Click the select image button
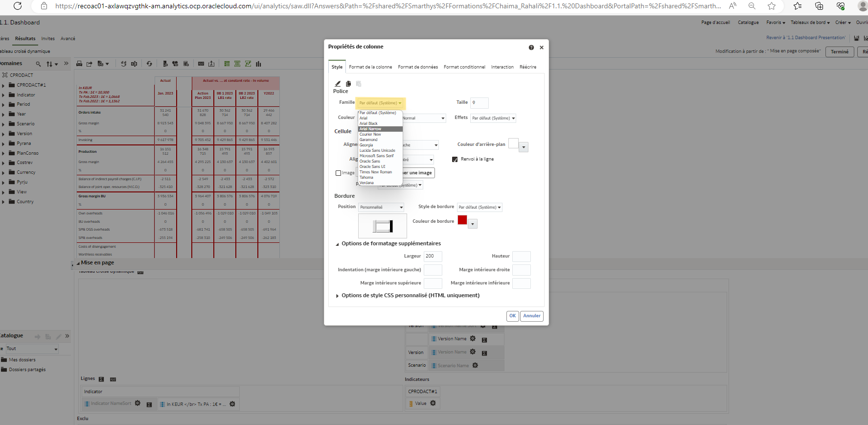Screen dimensions: 868x425 click(418, 173)
